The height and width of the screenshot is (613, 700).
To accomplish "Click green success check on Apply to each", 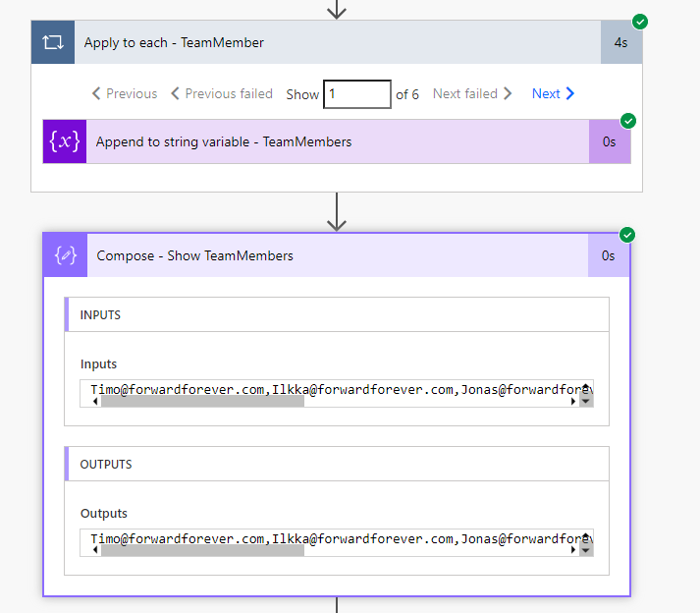I will click(x=640, y=21).
